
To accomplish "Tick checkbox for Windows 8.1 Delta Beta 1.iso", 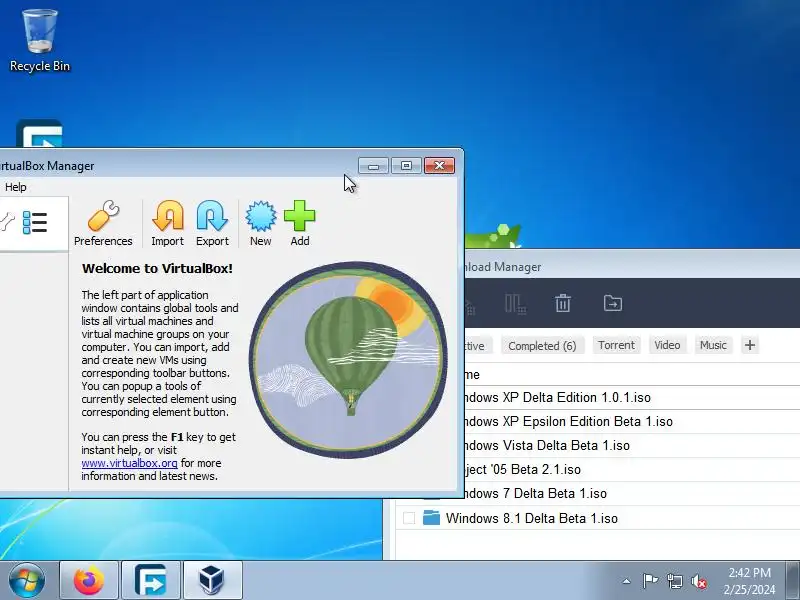I will tap(409, 518).
